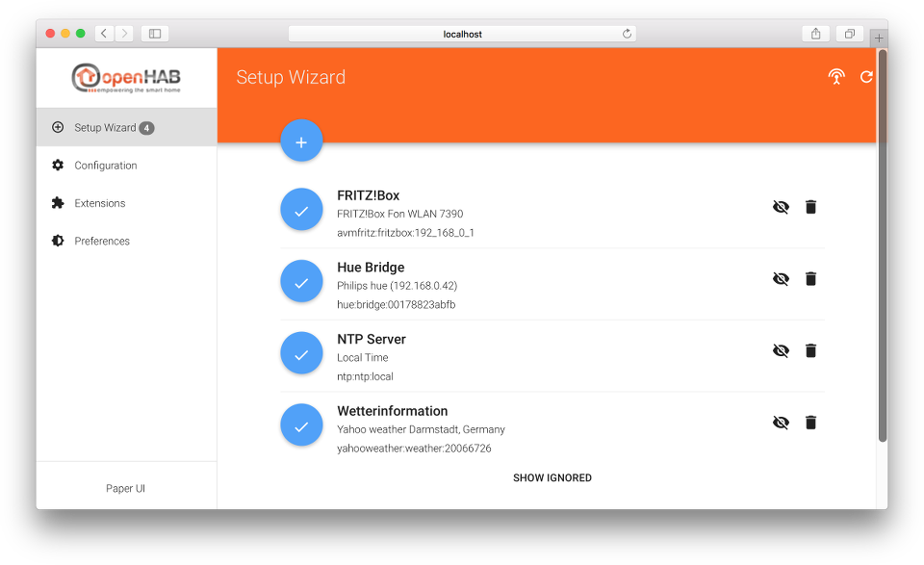Select the FRITZ!Box title text
Screen dimensions: 924x565
369,195
